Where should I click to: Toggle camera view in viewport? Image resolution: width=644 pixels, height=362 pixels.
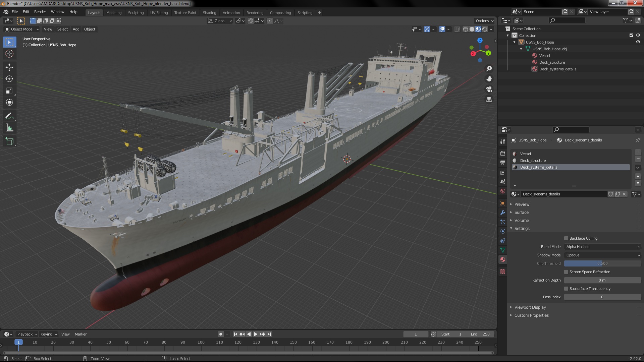pos(489,89)
